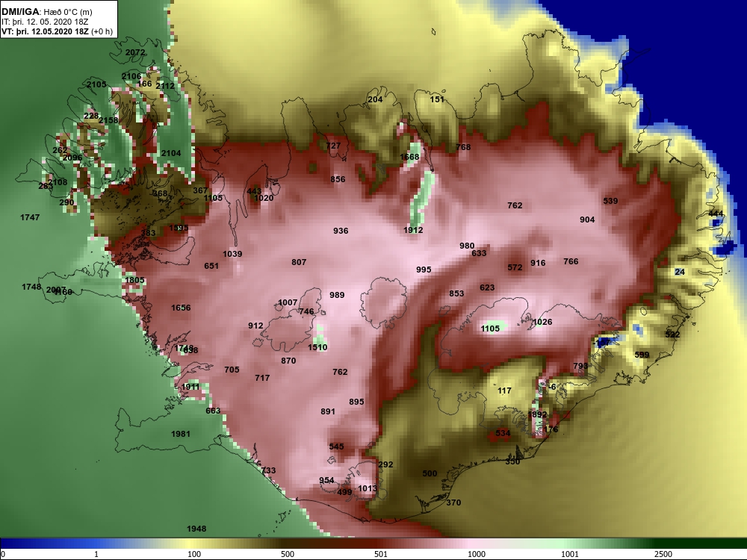The image size is (747, 560).
Task: Click the map value '936'
Action: [x=341, y=231]
